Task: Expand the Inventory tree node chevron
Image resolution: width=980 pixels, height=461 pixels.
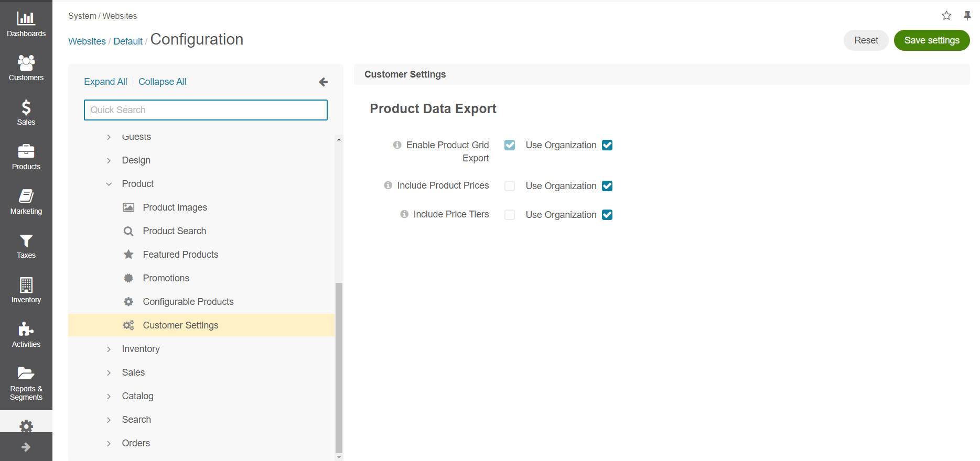Action: [x=109, y=349]
